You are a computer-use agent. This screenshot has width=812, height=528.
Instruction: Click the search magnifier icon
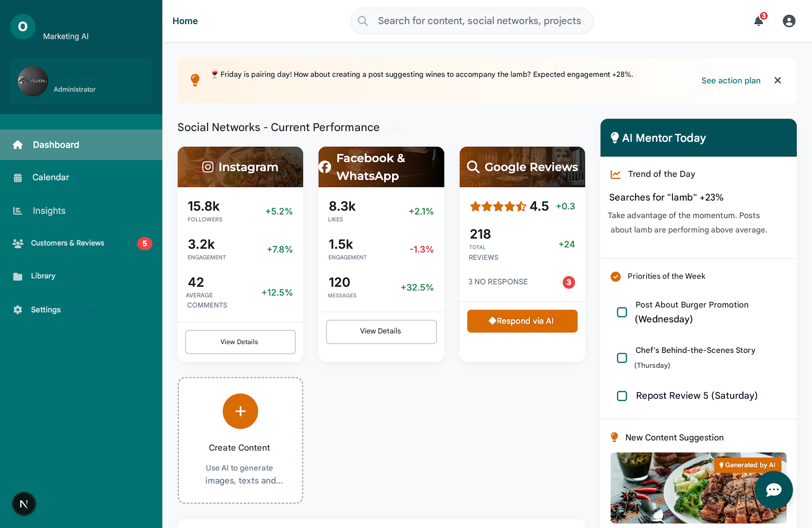(x=363, y=21)
